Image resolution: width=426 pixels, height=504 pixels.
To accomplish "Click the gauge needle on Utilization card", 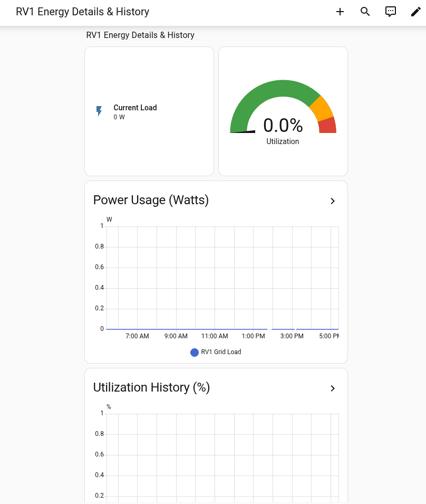I will [244, 131].
